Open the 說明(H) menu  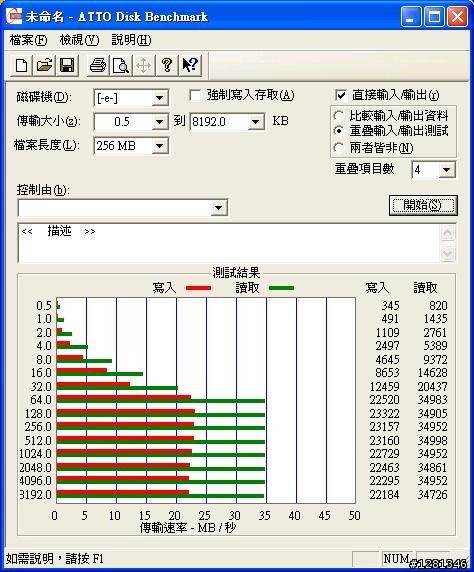pos(131,40)
